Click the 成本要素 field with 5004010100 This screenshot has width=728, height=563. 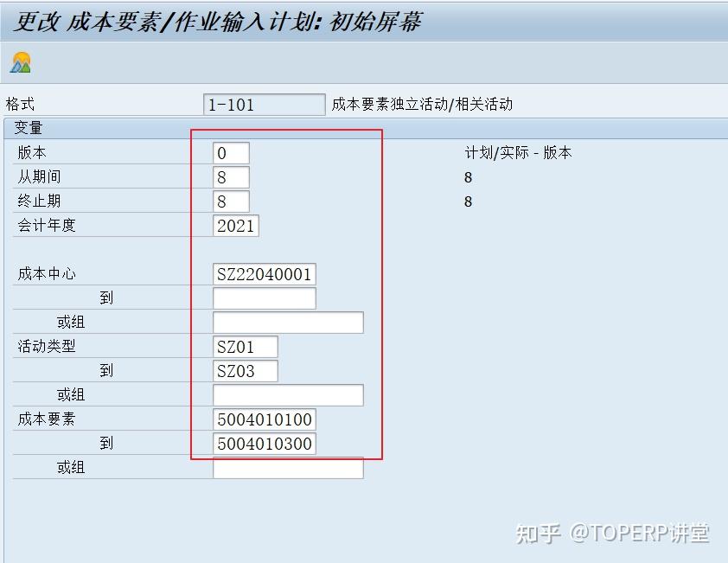click(264, 419)
